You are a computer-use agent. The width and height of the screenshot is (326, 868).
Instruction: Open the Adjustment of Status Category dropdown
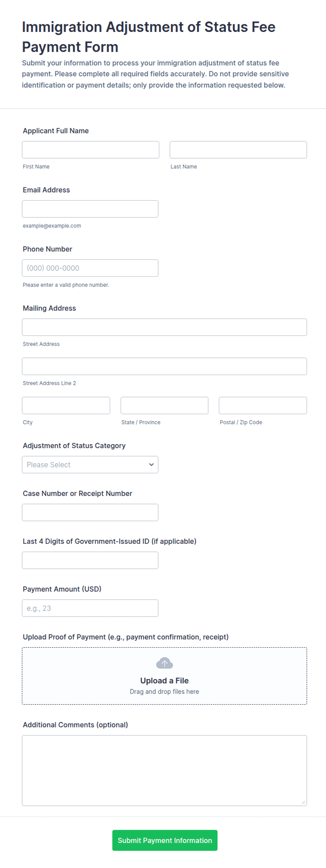(90, 464)
